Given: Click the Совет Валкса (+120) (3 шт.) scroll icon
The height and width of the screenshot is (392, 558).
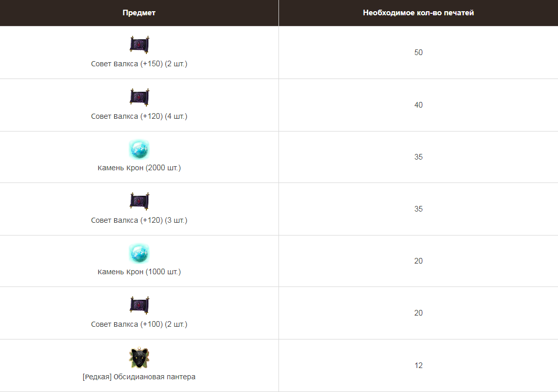Looking at the screenshot, I should tap(139, 201).
